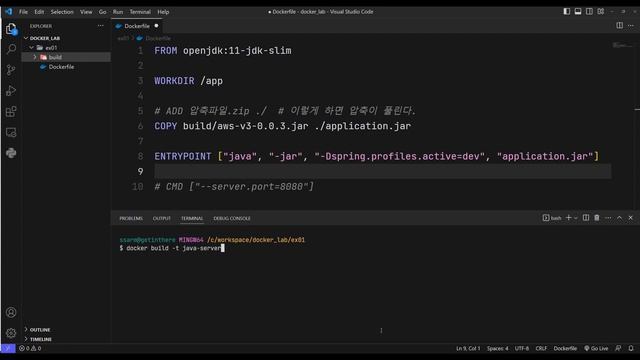Expand the build folder

35,57
